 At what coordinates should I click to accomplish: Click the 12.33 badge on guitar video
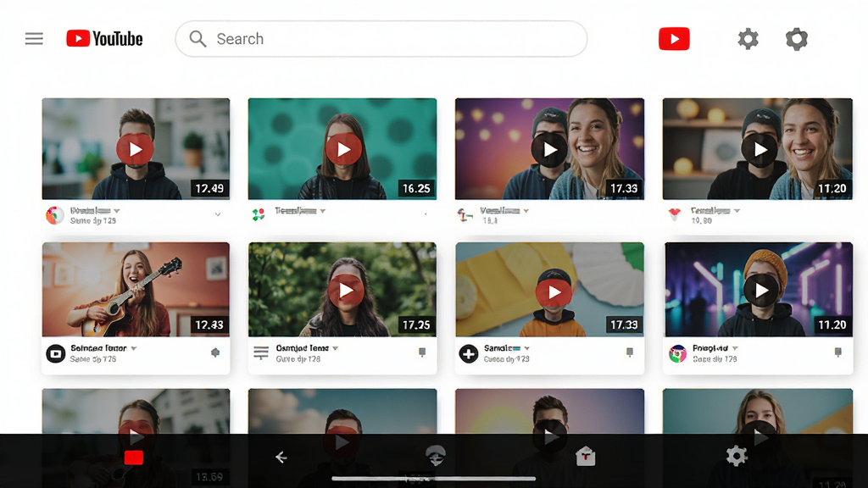click(209, 324)
